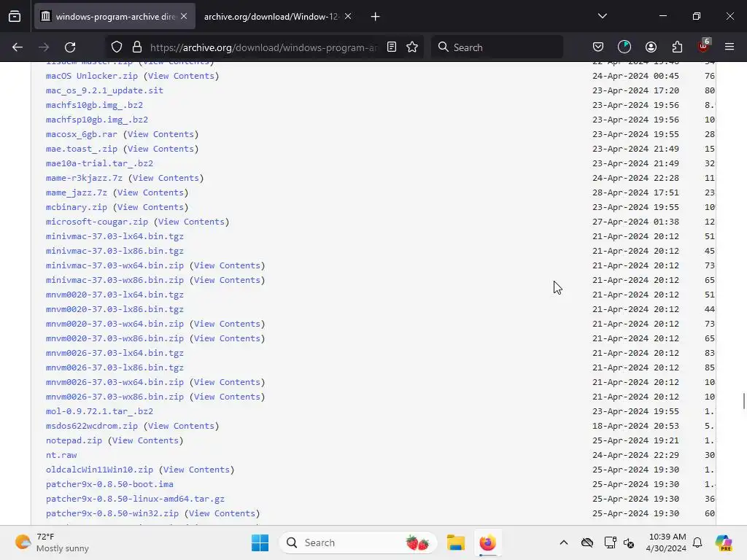View Contents of patcher9x-0.8.50-win32.zip
This screenshot has width=747, height=560.
(x=222, y=513)
